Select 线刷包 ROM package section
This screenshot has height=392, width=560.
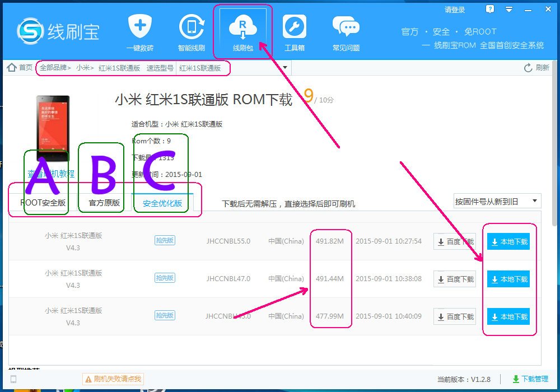(243, 33)
